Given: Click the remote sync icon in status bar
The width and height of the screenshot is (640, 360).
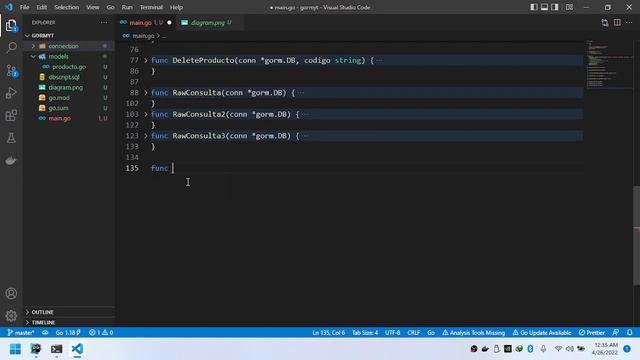Looking at the screenshot, I should 45,333.
